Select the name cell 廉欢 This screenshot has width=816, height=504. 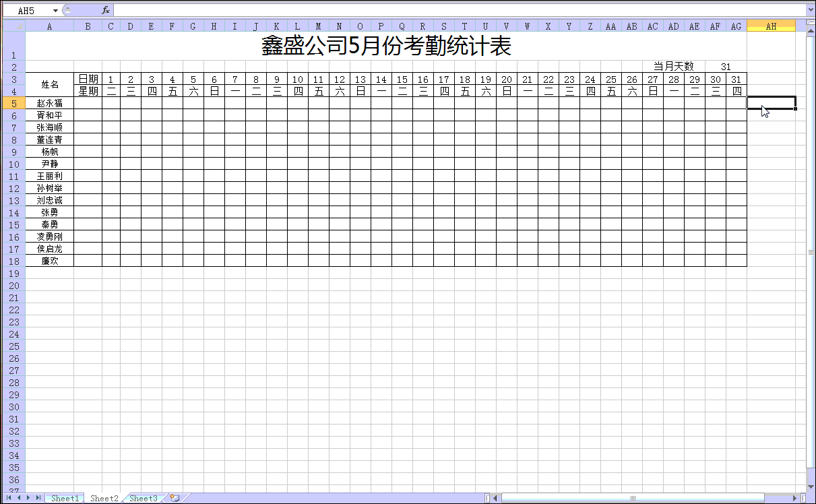click(x=50, y=261)
